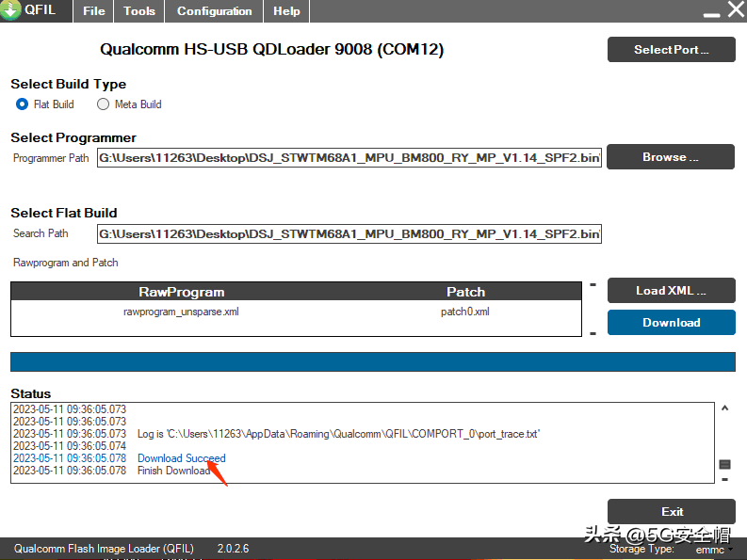Click the QFIL version 2.0.2.6 text
Viewport: 747px width, 560px height.
233,549
